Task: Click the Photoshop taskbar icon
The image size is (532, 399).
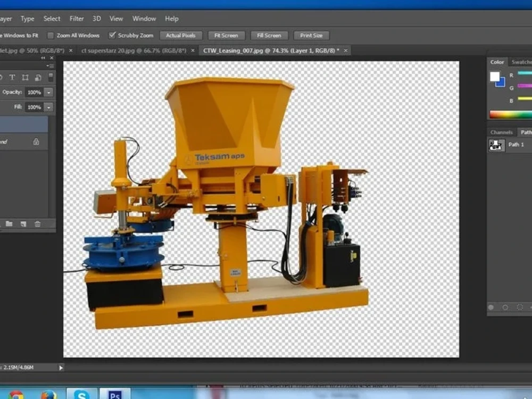Action: [115, 394]
